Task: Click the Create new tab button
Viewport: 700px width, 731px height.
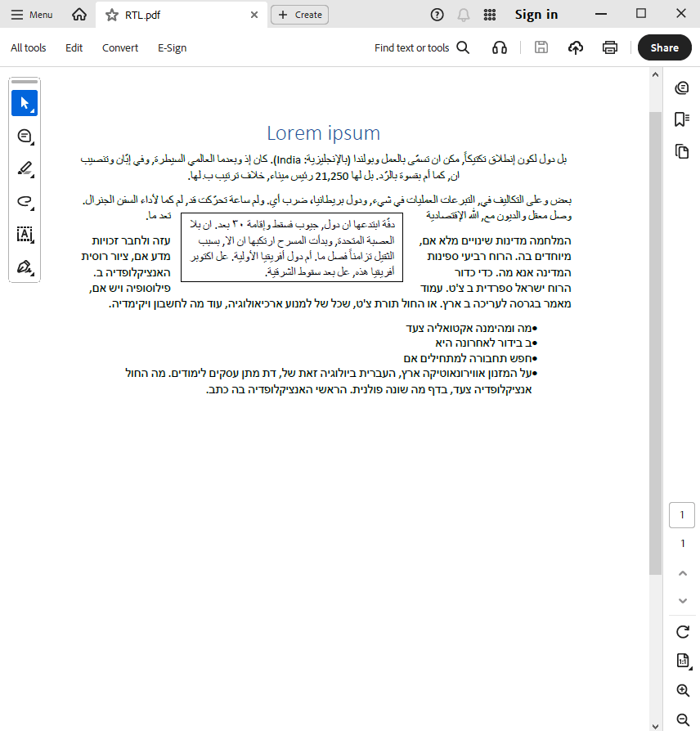Action: [299, 15]
